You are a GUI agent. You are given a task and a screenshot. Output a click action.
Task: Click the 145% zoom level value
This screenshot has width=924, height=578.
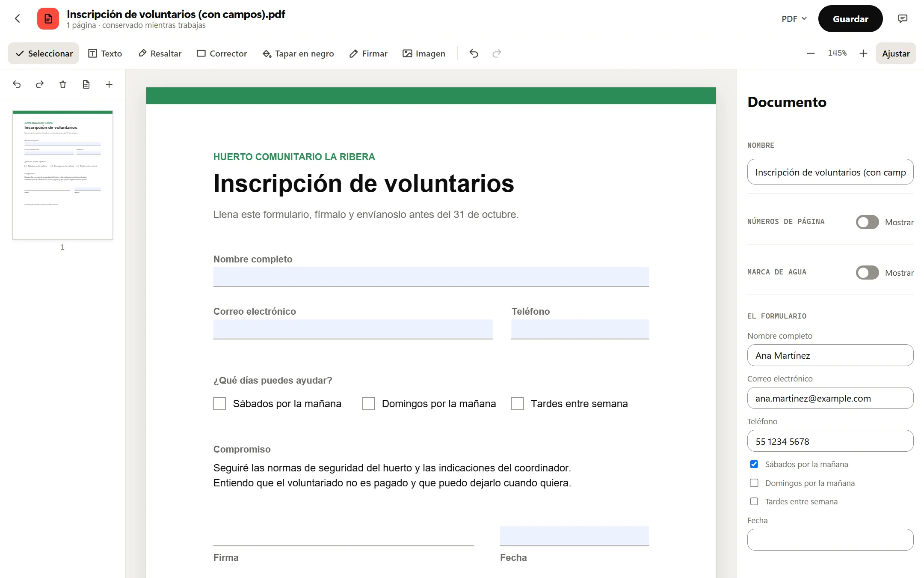(837, 53)
